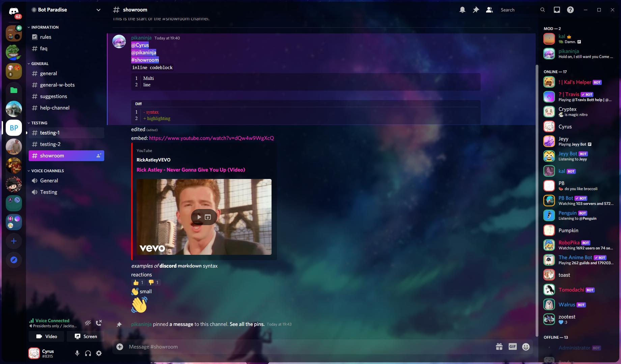Screen dimensions: 621x364
Task: Switch to the #general channel
Action: tap(49, 73)
